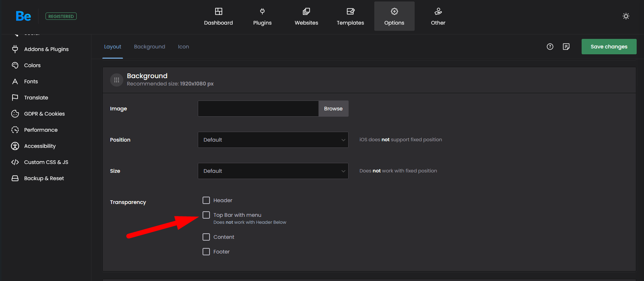Open the Colors settings

tap(32, 65)
